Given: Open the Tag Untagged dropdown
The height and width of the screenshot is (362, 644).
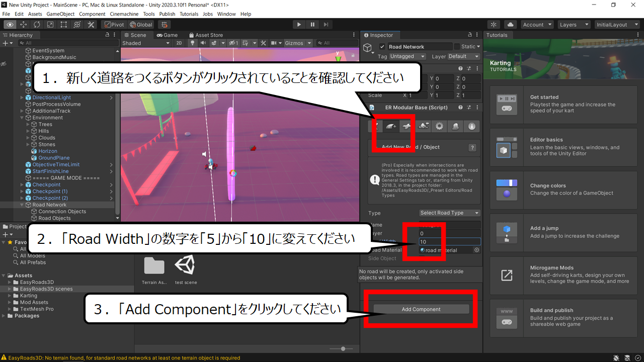Looking at the screenshot, I should (408, 56).
